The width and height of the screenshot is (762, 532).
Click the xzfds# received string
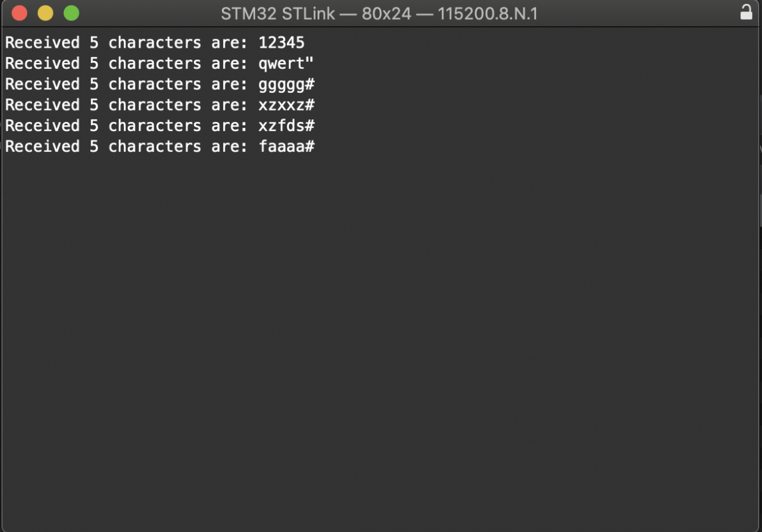coord(286,126)
